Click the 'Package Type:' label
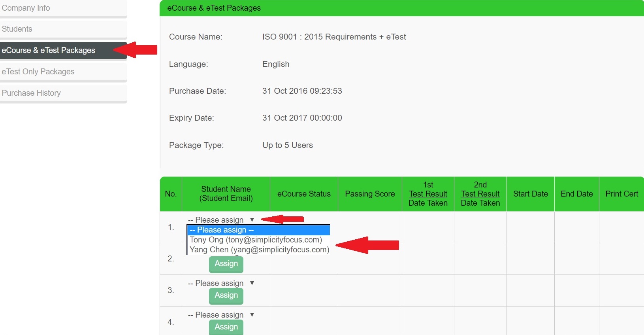 point(196,145)
